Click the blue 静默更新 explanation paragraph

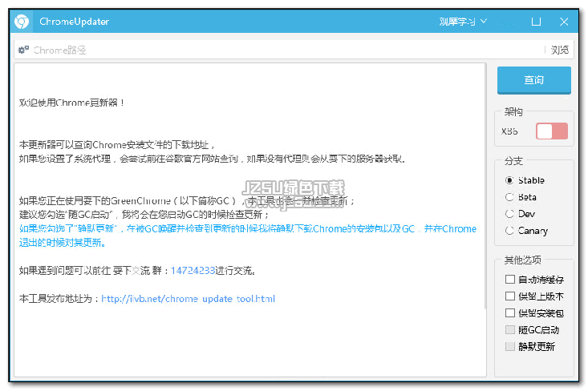click(248, 236)
